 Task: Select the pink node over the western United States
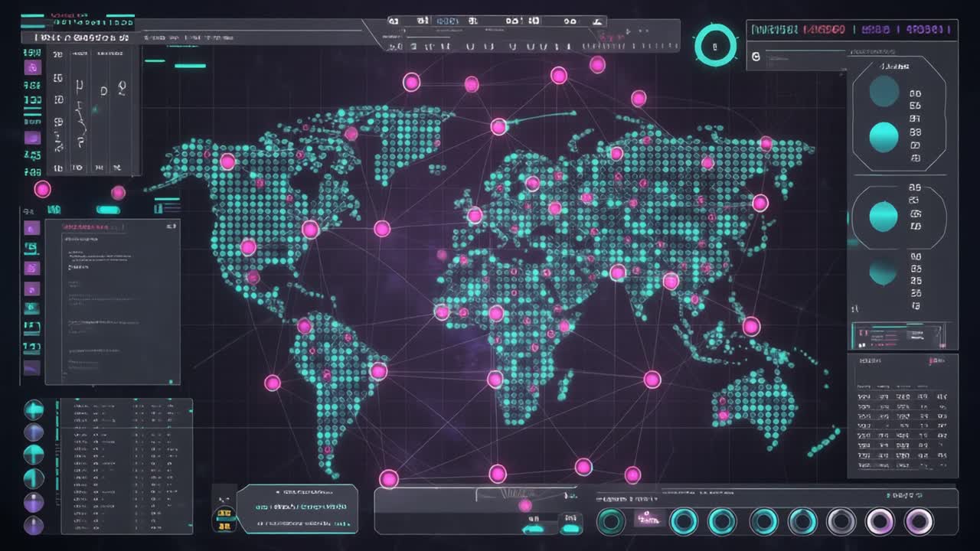pyautogui.click(x=248, y=247)
